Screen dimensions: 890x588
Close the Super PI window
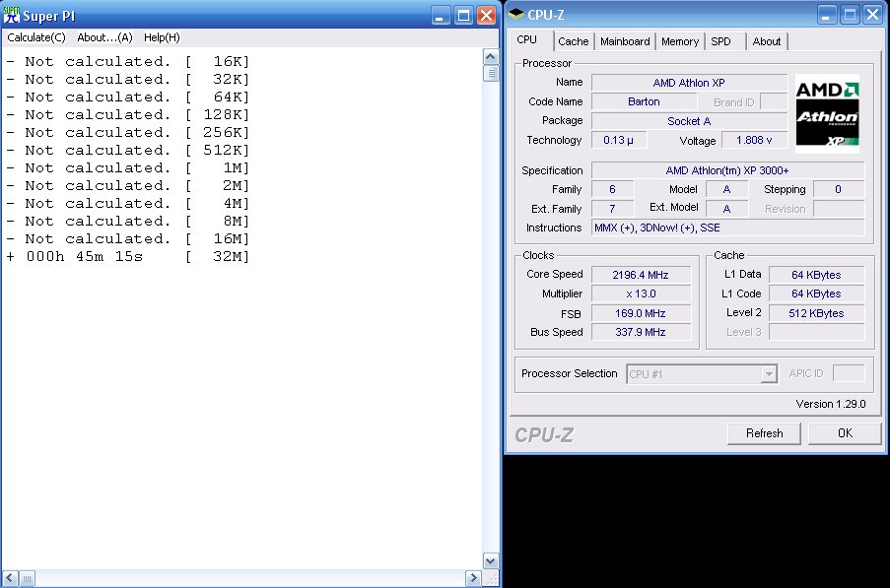[487, 16]
